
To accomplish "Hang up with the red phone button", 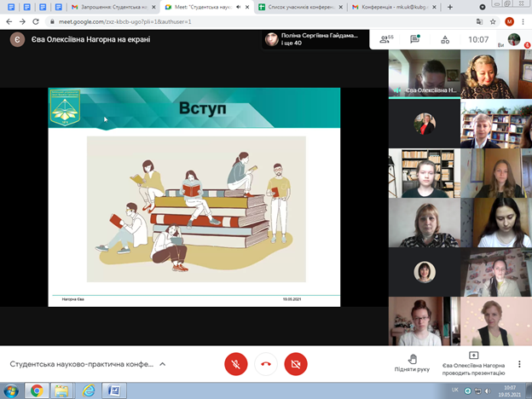I will [266, 364].
